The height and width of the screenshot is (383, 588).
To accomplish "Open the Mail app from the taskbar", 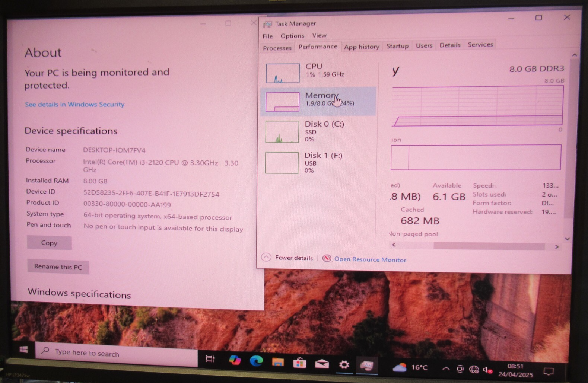I will point(322,364).
